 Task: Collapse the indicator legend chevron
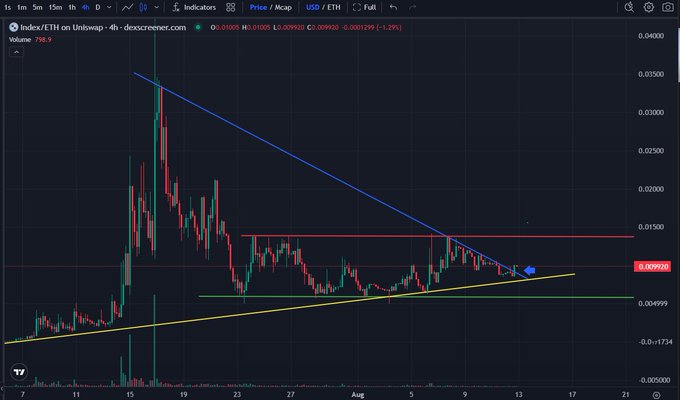point(16,52)
